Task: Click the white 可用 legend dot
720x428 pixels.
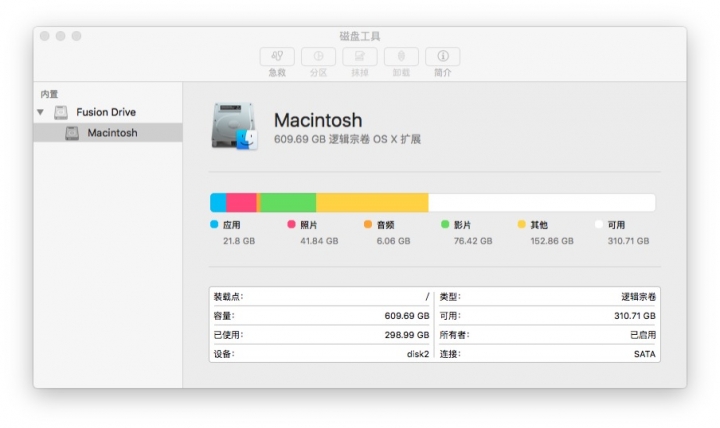Action: [599, 224]
